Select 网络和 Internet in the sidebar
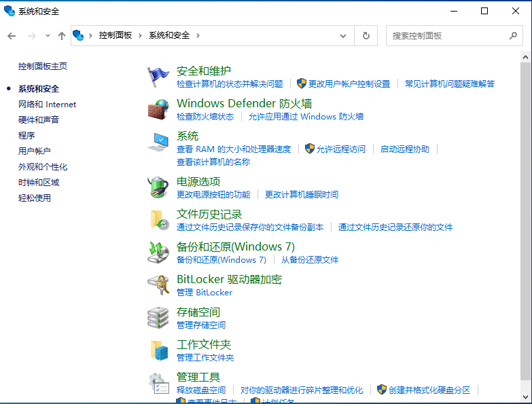The image size is (532, 404). tap(47, 105)
